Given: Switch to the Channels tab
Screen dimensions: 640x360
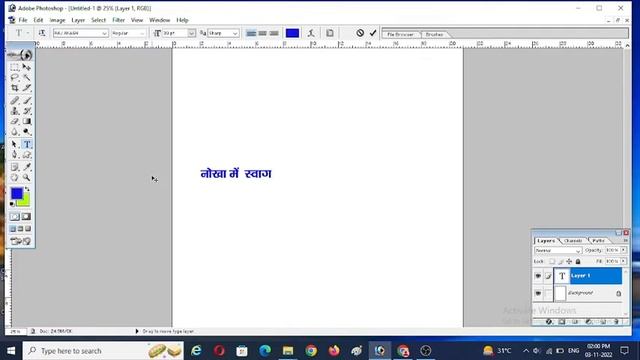Looking at the screenshot, I should tap(573, 241).
